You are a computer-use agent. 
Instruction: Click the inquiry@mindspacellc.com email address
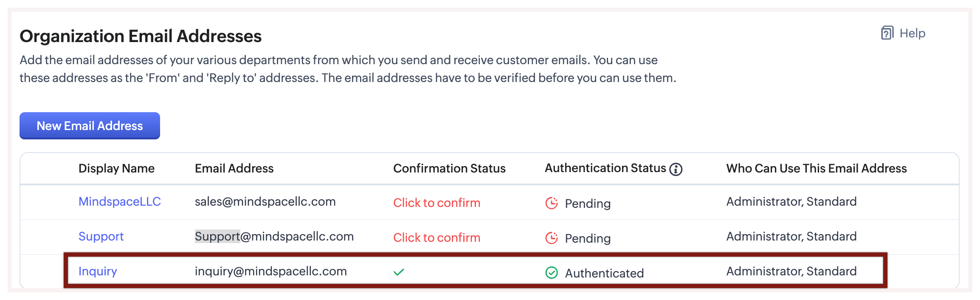[x=270, y=271]
